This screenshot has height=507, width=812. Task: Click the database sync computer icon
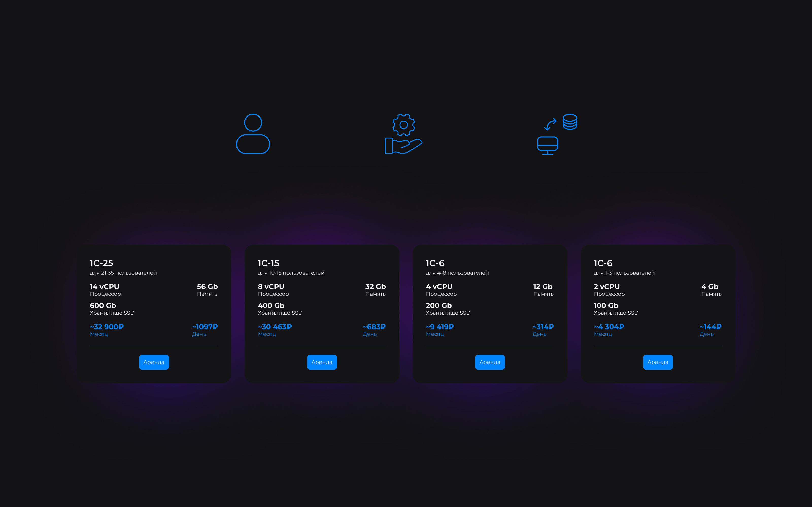coord(557,134)
